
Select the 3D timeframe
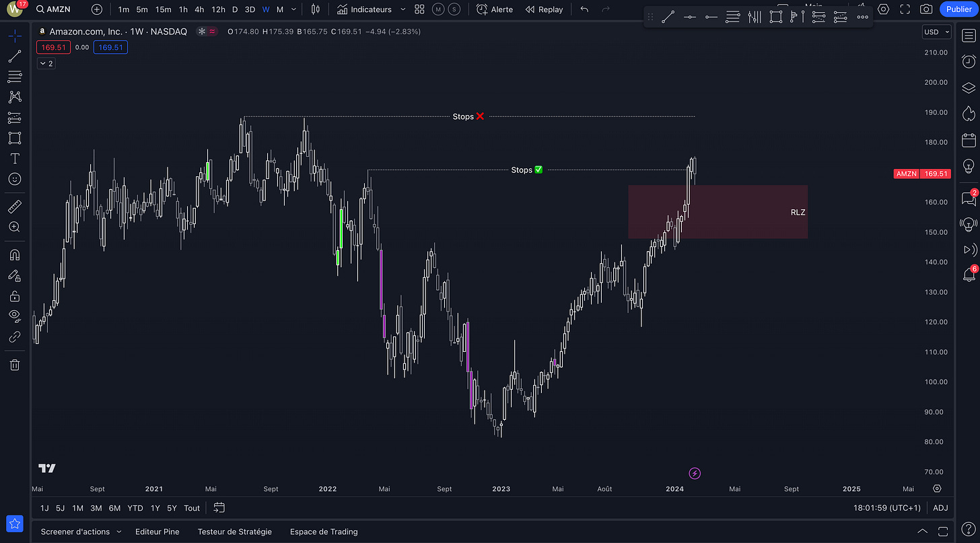click(250, 9)
